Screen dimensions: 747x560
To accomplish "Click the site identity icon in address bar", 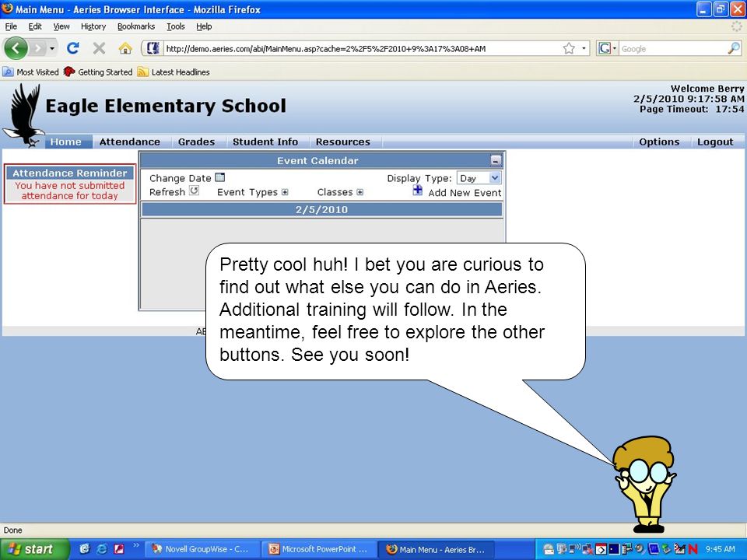I will tap(153, 48).
